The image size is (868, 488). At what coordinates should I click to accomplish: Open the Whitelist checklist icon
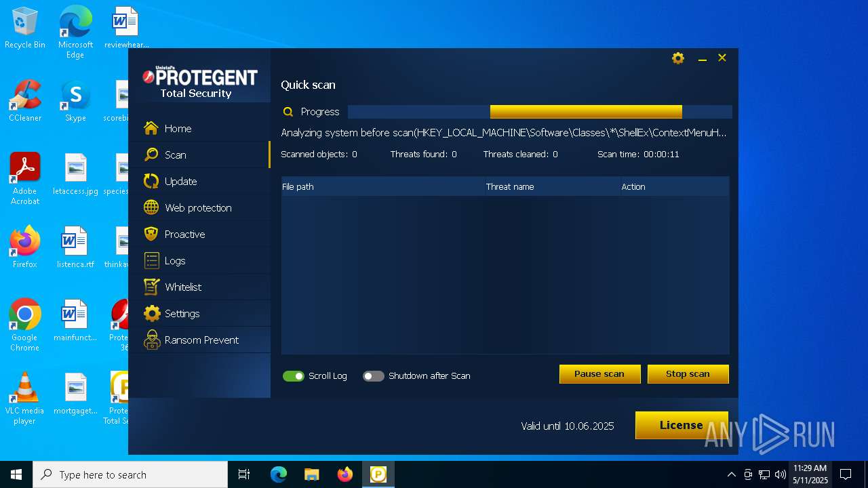pyautogui.click(x=151, y=287)
